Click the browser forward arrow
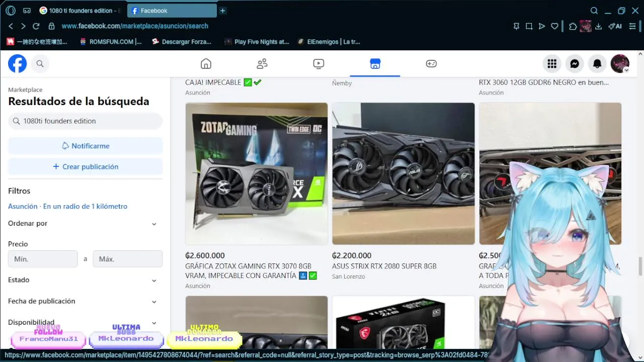 click(x=23, y=26)
